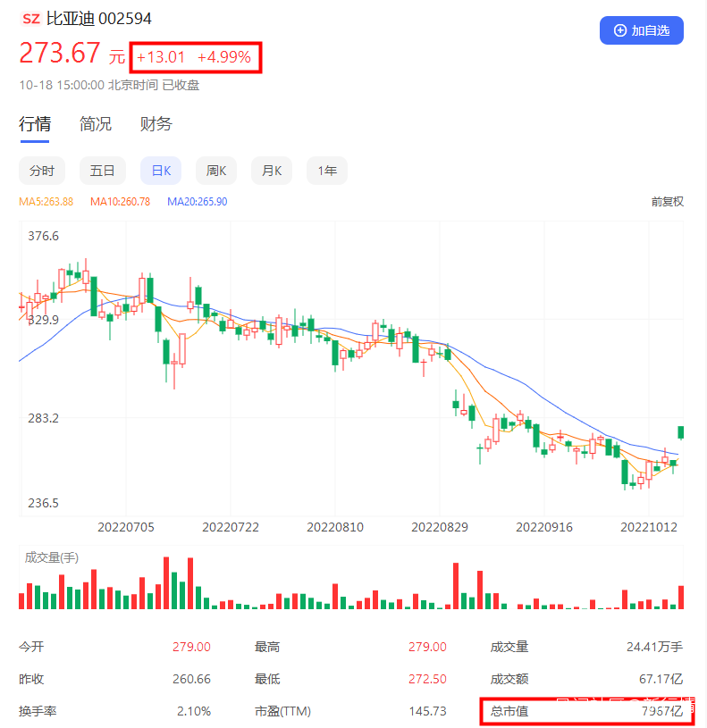Click the 20220810 date axis label

click(x=335, y=527)
